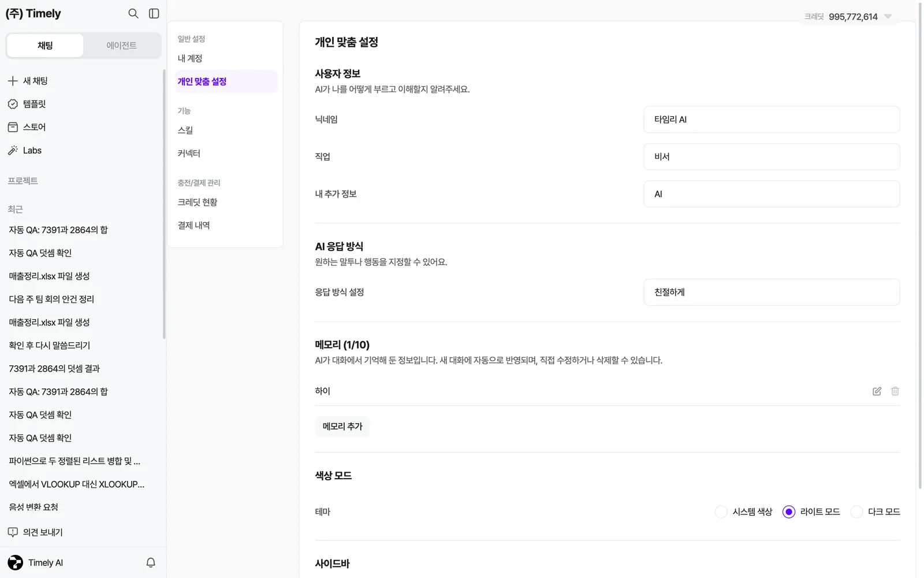Click the 프로젝트 section header
This screenshot has width=924, height=578.
23,181
